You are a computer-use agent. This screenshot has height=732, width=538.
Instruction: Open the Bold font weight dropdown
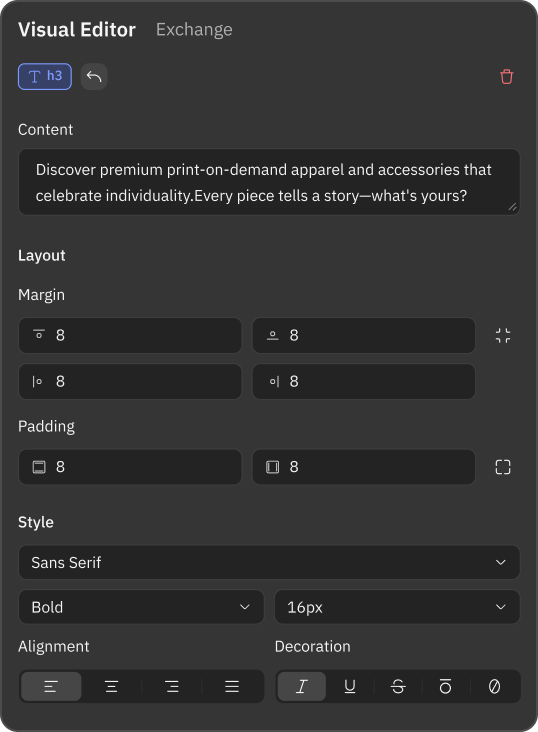pyautogui.click(x=141, y=607)
